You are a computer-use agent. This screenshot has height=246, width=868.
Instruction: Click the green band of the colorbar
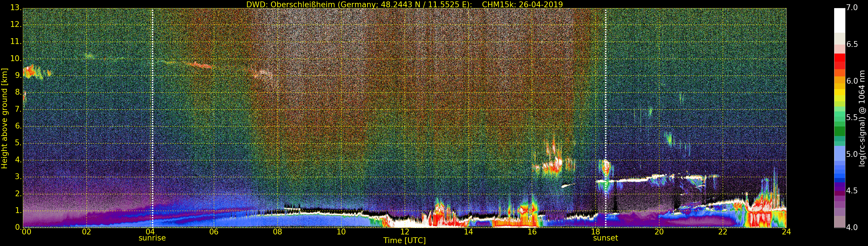pyautogui.click(x=839, y=131)
